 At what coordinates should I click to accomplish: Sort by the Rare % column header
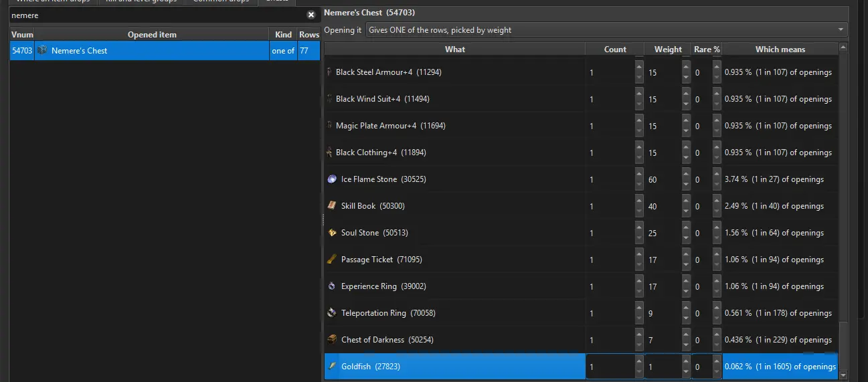point(707,49)
